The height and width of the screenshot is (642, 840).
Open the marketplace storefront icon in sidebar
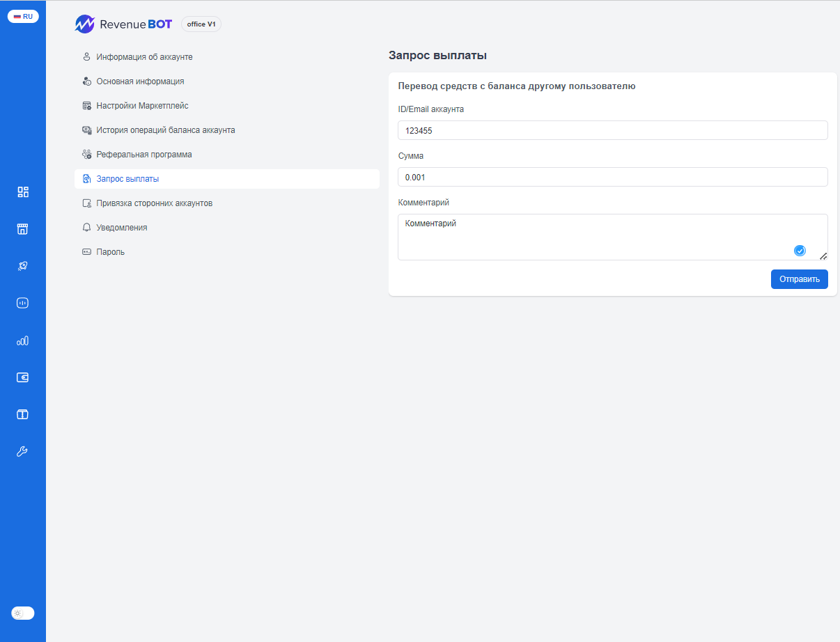(22, 229)
